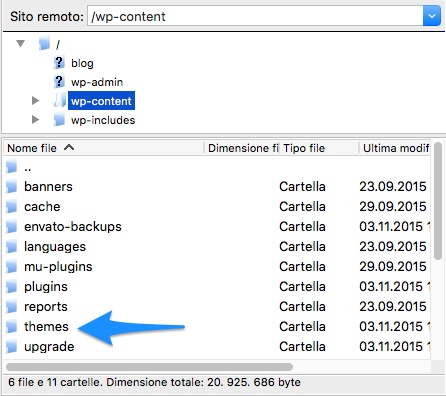
Task: Click the languages folder icon
Action: [11, 246]
